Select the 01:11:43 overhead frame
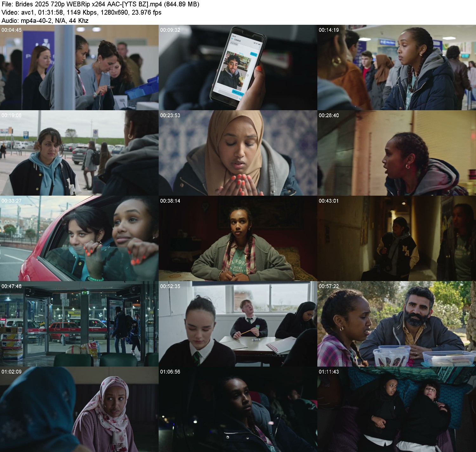The width and height of the screenshot is (476, 452). [397, 409]
